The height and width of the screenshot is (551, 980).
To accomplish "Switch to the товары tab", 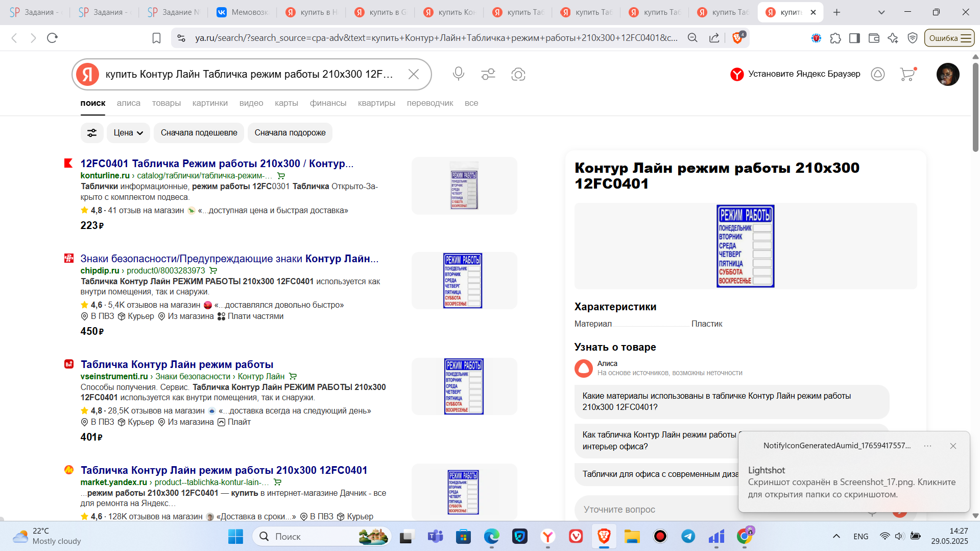I will coord(166,103).
